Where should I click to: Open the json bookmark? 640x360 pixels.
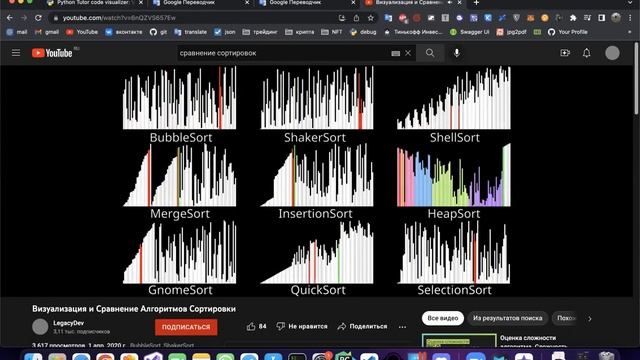(225, 32)
